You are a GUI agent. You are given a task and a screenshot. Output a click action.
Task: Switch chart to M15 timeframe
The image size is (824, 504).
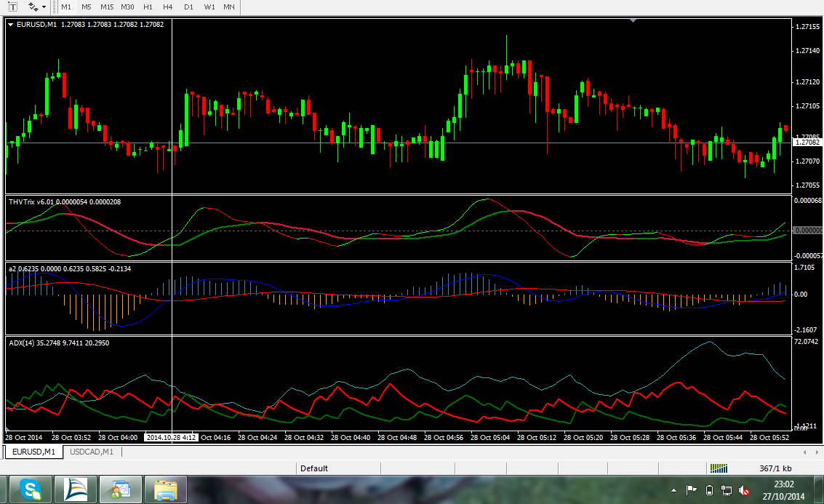point(107,7)
